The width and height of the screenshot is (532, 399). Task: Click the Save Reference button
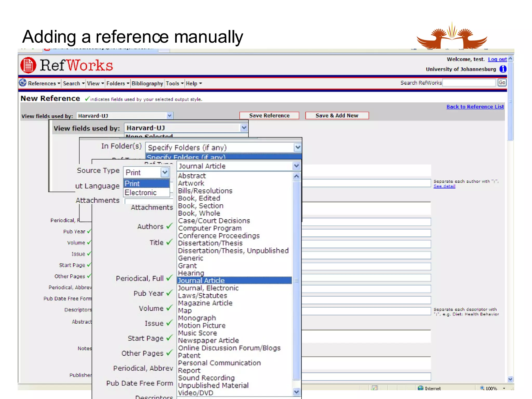tap(269, 116)
